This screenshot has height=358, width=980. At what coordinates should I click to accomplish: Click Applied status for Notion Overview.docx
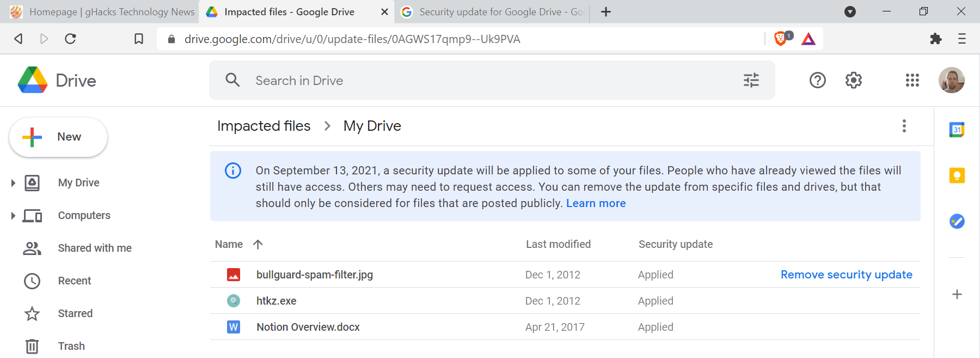click(x=656, y=327)
